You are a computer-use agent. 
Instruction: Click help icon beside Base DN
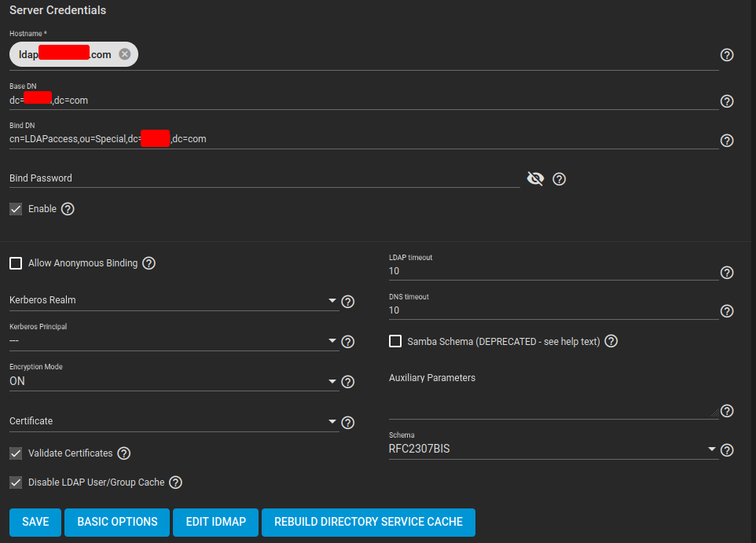coord(727,101)
